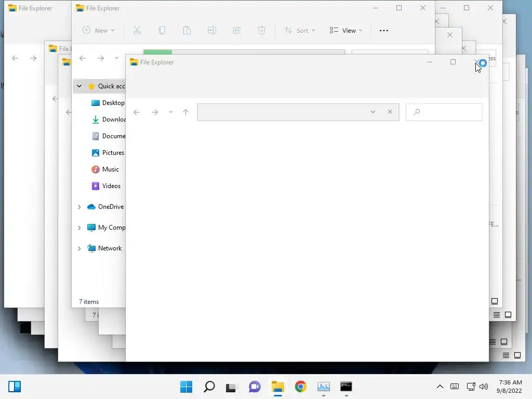Screen dimensions: 532x399
Task: Click the Copy icon in toolbar
Action: pos(162,31)
